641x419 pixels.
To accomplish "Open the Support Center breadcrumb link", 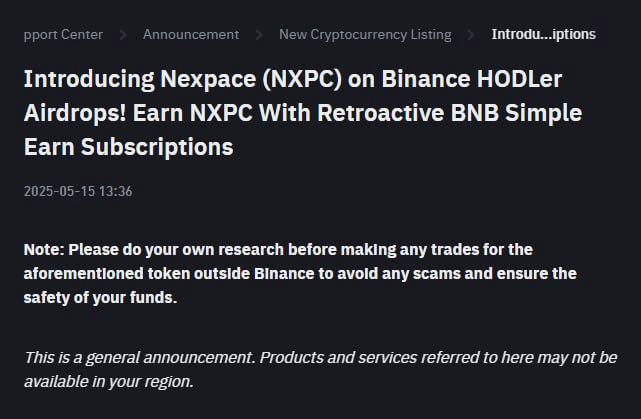I will click(x=63, y=35).
